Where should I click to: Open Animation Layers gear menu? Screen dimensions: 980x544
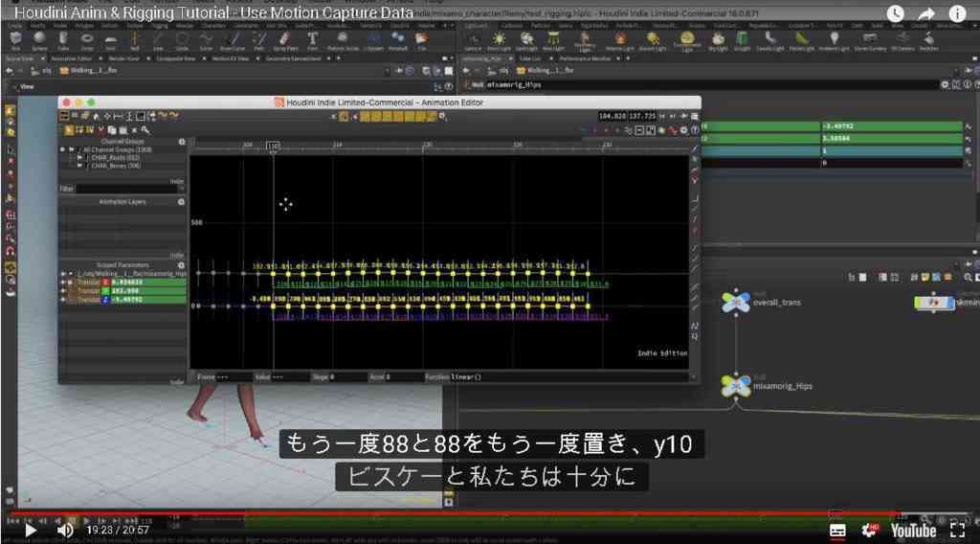tap(181, 202)
